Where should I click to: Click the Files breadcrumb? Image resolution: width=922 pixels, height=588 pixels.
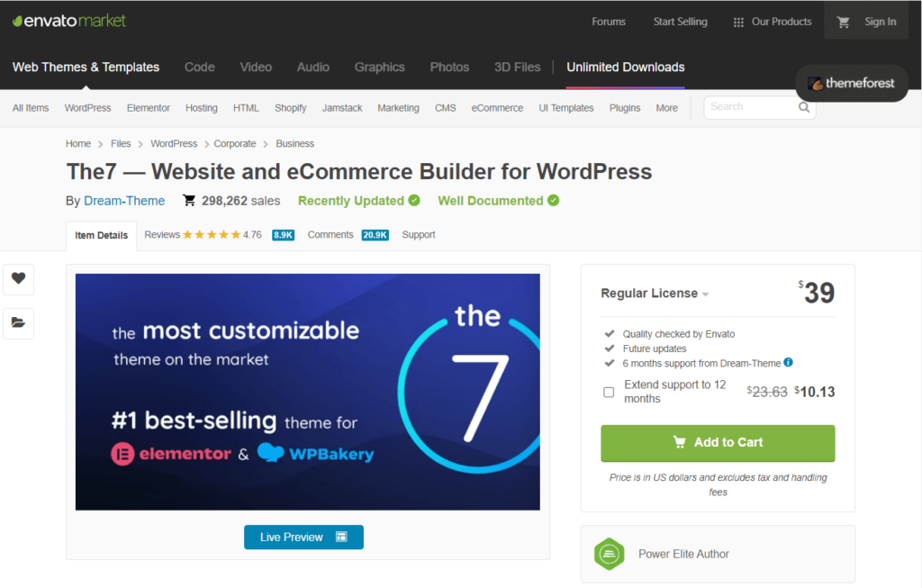(x=121, y=143)
